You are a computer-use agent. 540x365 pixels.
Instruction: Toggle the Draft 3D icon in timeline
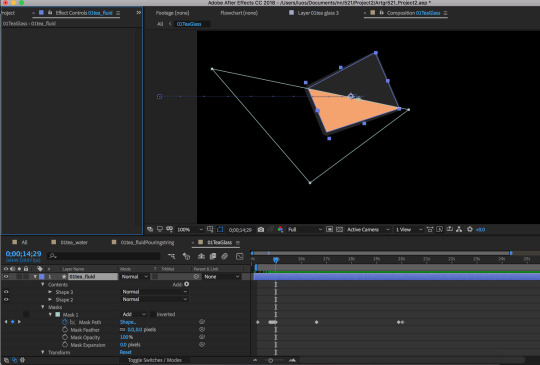[x=186, y=256]
